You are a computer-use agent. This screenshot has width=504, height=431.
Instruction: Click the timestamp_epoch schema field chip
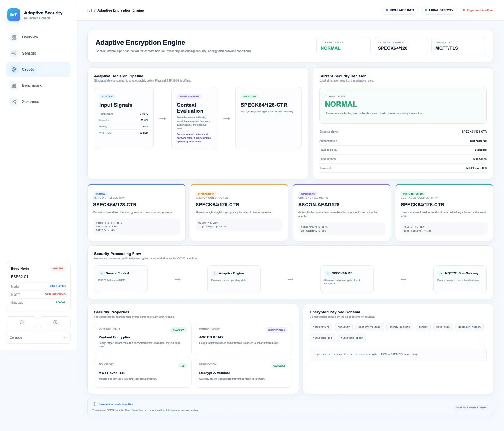point(352,338)
